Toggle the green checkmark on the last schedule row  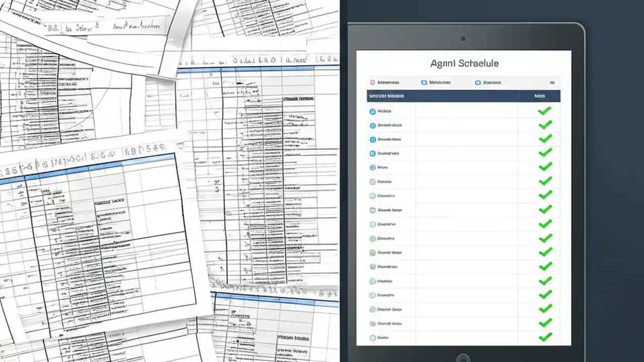click(545, 337)
